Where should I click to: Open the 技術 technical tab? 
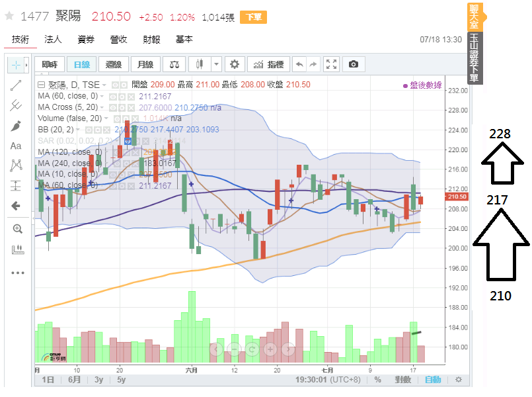[20, 40]
